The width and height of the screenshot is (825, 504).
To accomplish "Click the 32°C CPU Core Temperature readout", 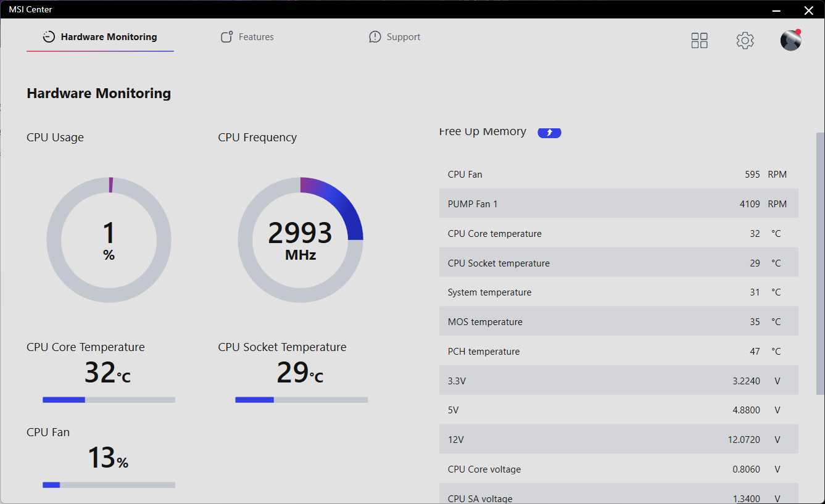I will pos(107,373).
